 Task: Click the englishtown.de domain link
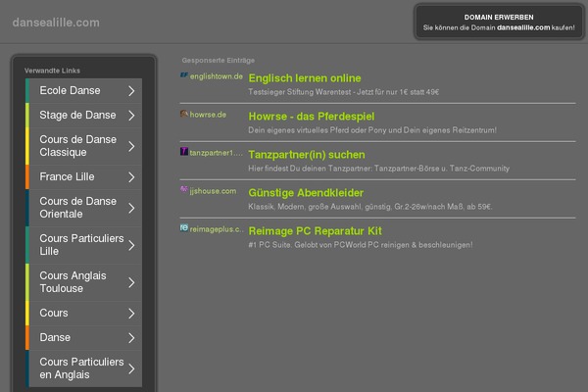coord(217,76)
